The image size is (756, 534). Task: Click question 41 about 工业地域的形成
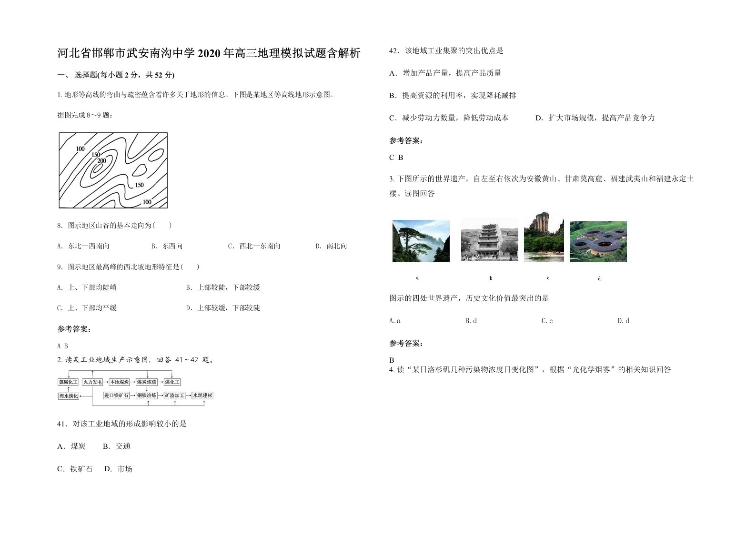[122, 424]
